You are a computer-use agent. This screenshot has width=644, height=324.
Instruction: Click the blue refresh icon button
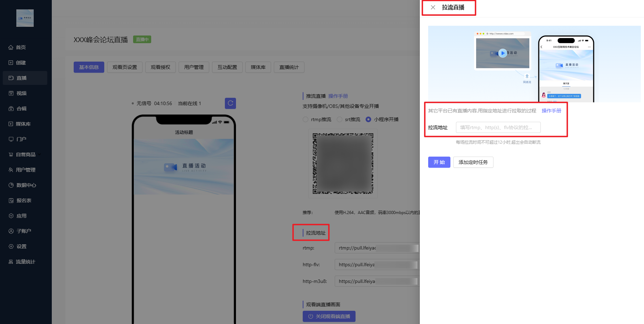230,103
